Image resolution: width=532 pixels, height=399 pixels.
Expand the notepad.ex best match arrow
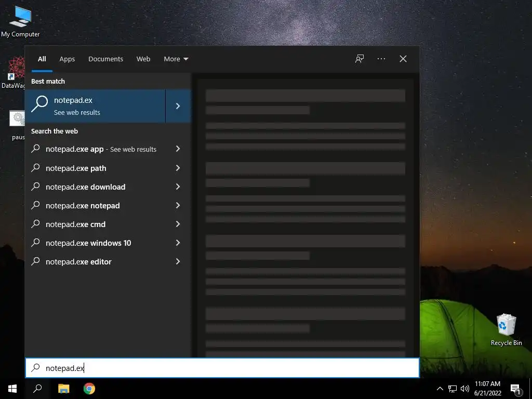point(178,106)
